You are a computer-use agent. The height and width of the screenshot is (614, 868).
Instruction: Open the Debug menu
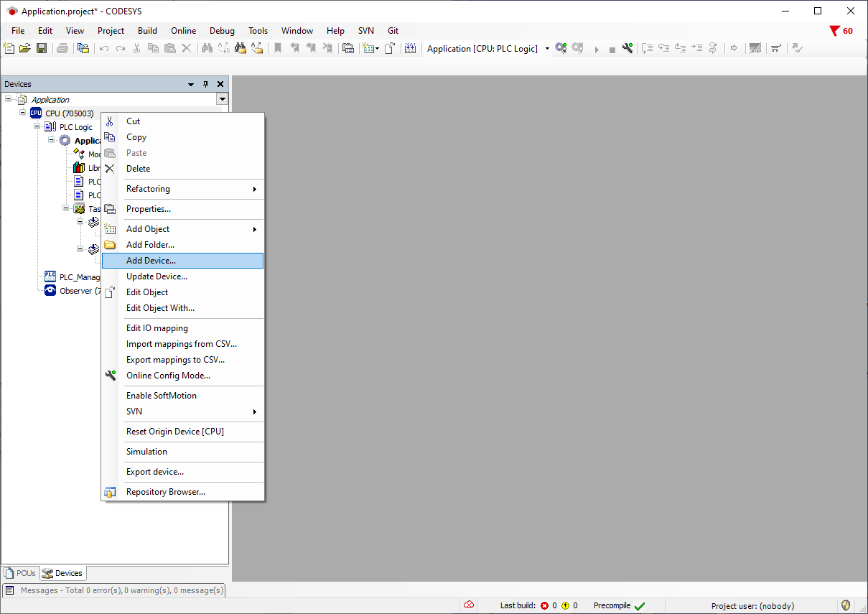pyautogui.click(x=222, y=31)
